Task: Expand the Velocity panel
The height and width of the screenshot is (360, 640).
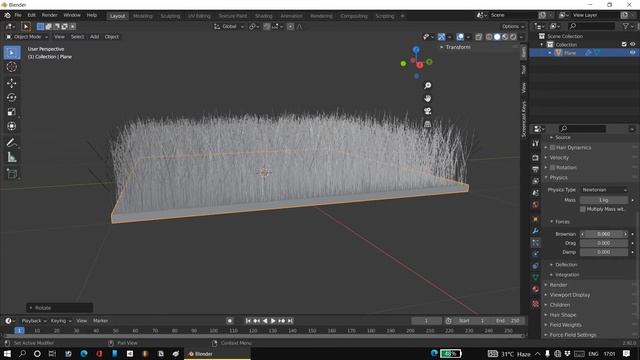Action: [559, 158]
